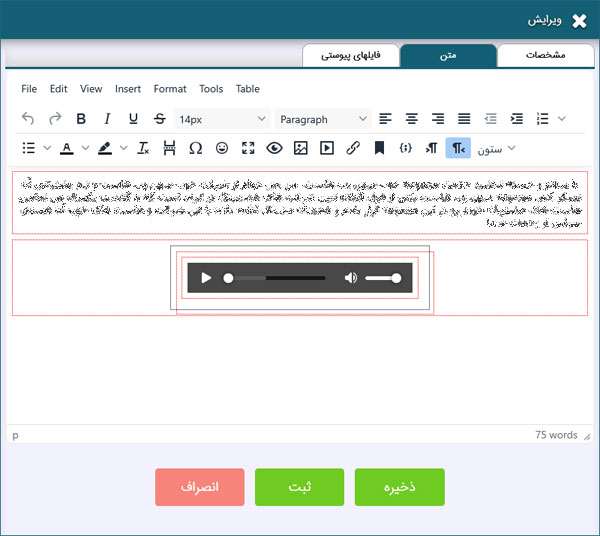
Task: Click the ثبت submit button
Action: pyautogui.click(x=300, y=487)
